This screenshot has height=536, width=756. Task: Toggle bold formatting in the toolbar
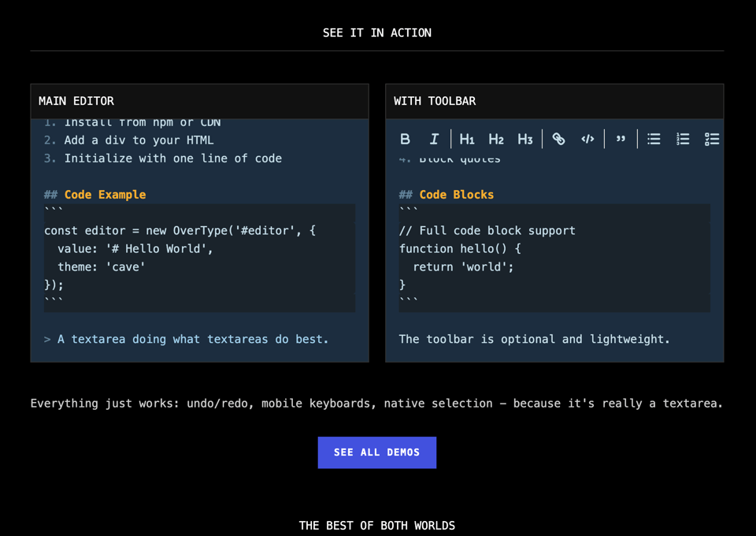(405, 140)
